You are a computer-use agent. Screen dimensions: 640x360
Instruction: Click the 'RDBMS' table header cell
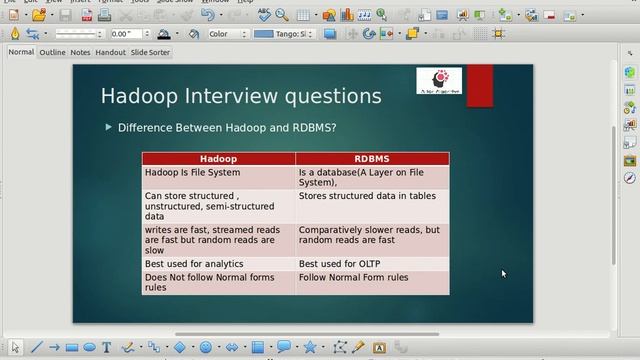pos(372,159)
